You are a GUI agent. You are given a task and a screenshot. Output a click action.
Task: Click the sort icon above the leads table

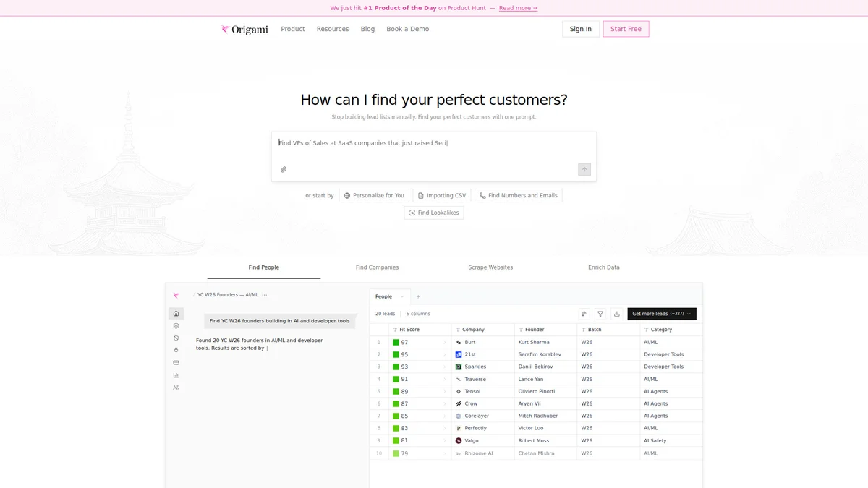pyautogui.click(x=584, y=314)
